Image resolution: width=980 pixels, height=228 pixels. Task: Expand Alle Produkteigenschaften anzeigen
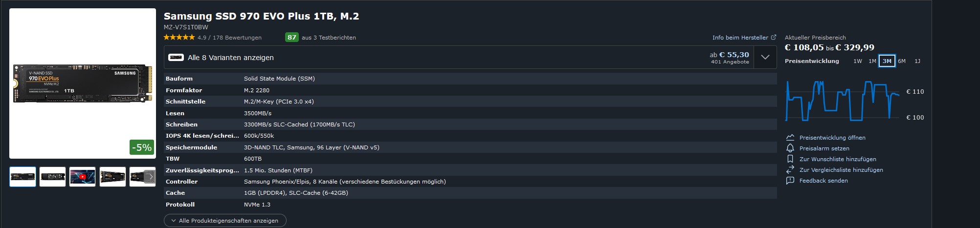pyautogui.click(x=225, y=221)
